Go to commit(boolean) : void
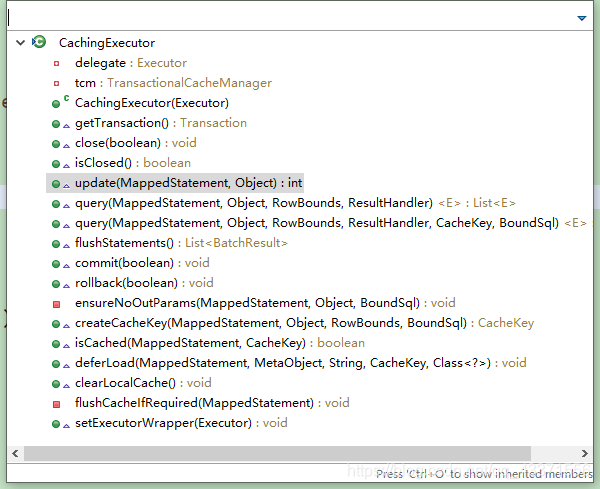Screen dimensions: 600x489 tap(142, 263)
